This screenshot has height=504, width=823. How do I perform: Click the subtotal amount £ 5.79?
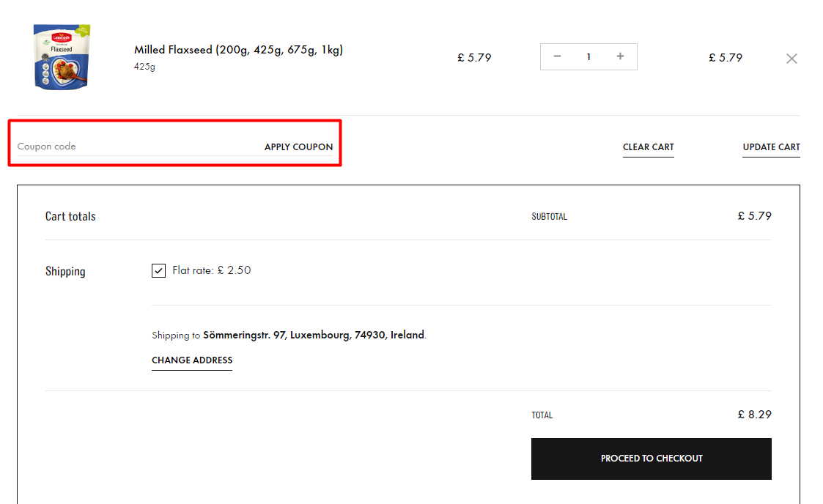pos(754,216)
